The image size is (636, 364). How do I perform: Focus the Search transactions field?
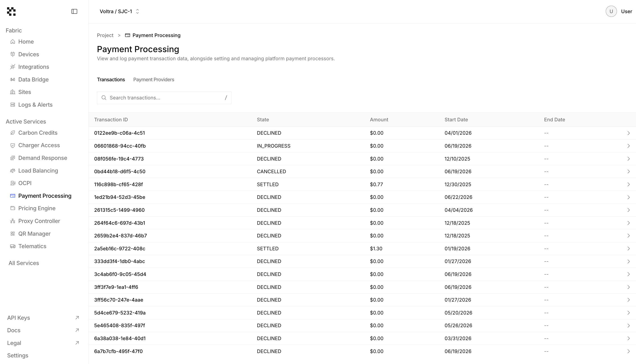pos(164,98)
